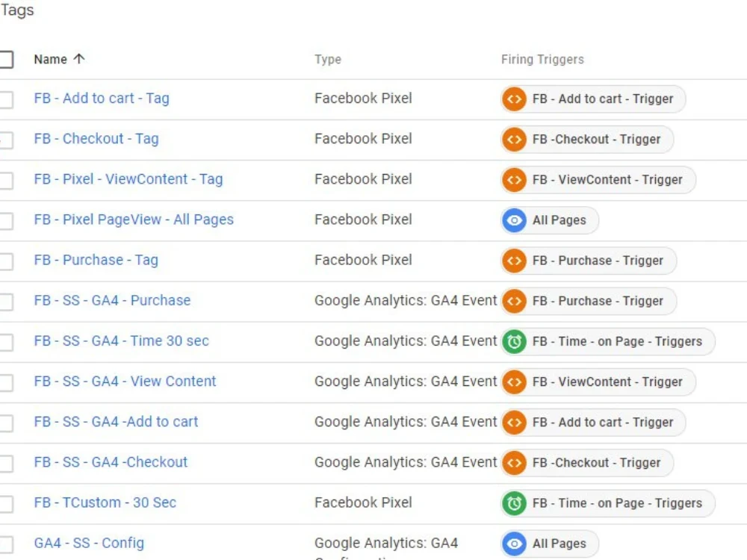Tick the checkbox for FB - Add to cart - Tag
The width and height of the screenshot is (747, 560).
click(6, 99)
